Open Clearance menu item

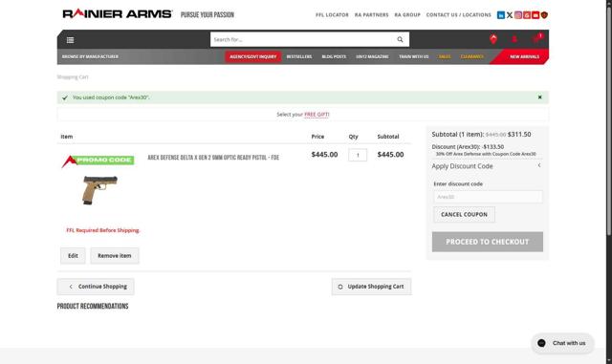pyautogui.click(x=471, y=56)
